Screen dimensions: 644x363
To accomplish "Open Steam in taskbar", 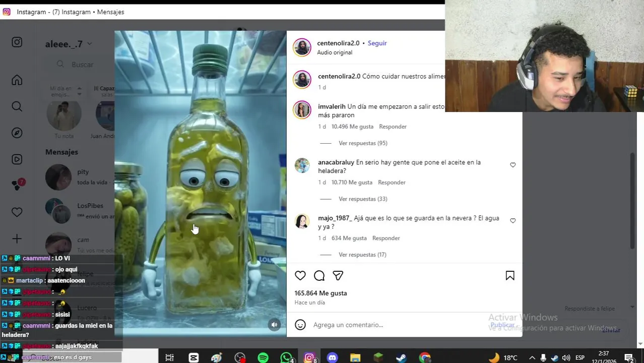I will tap(402, 357).
